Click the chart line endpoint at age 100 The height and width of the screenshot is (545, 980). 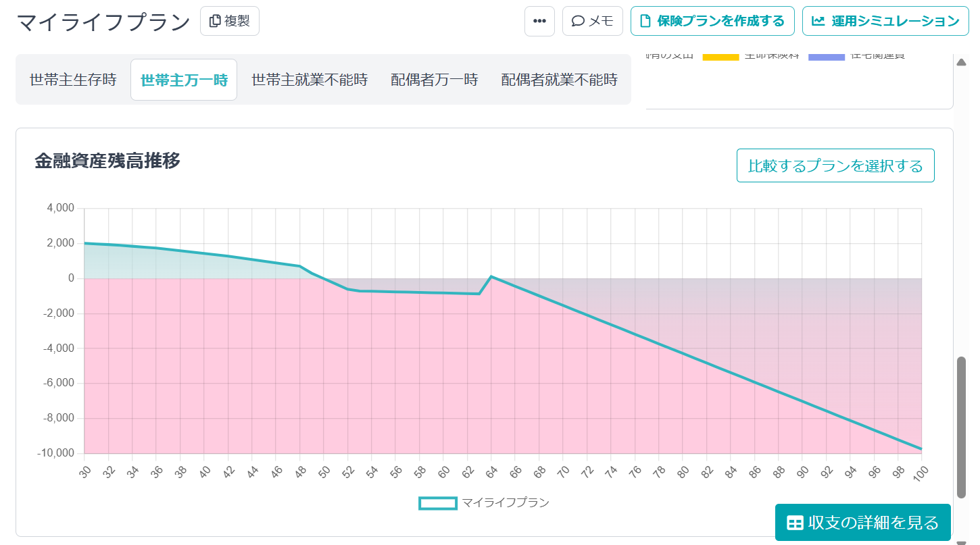(921, 449)
